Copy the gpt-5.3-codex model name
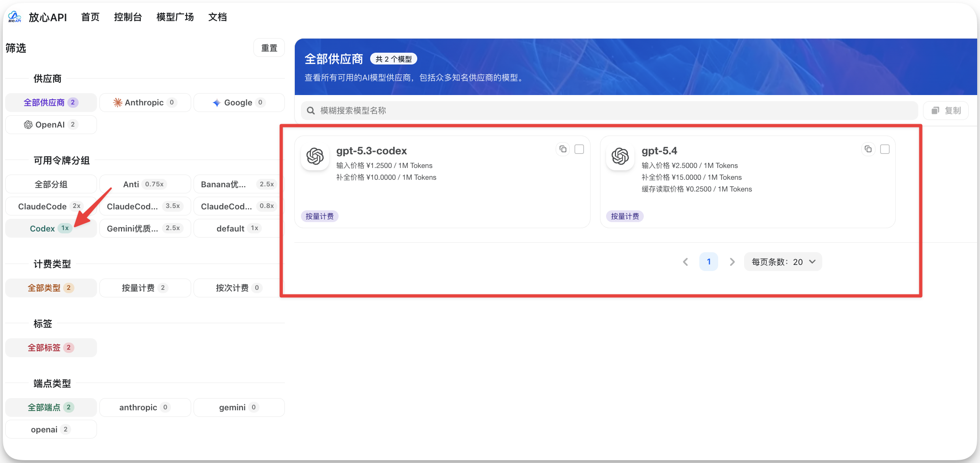Screen dimensions: 980x463 [x=563, y=149]
